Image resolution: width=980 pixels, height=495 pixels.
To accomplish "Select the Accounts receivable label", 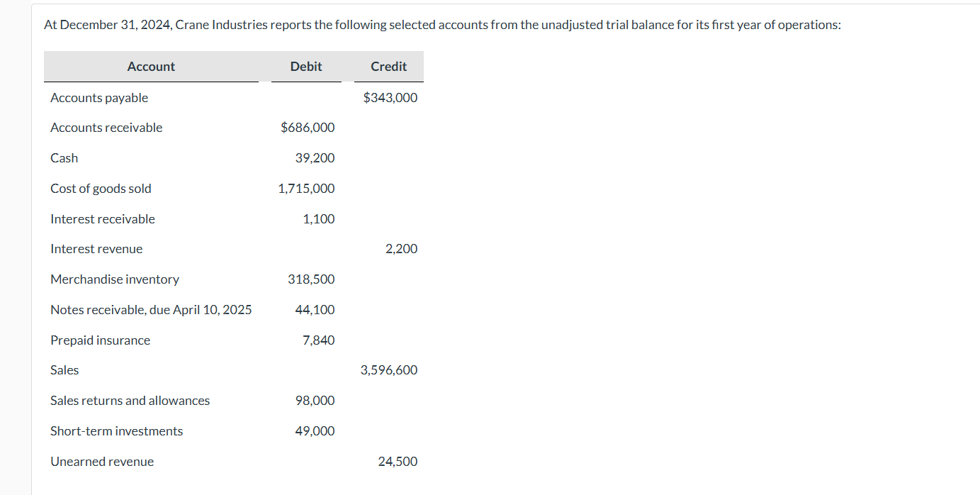I will coord(106,128).
